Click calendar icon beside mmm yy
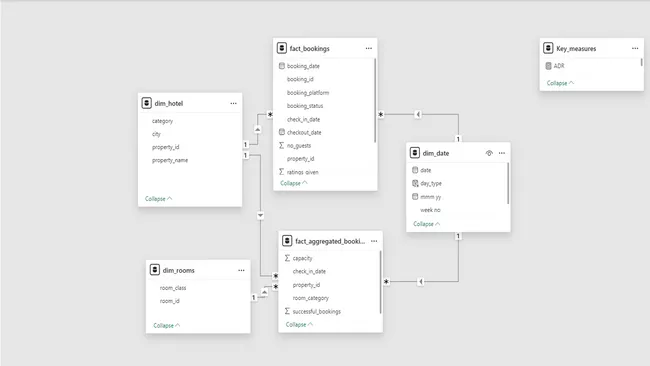 [415, 196]
